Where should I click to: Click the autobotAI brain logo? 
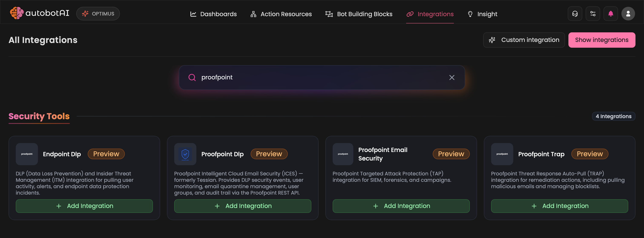[x=16, y=13]
